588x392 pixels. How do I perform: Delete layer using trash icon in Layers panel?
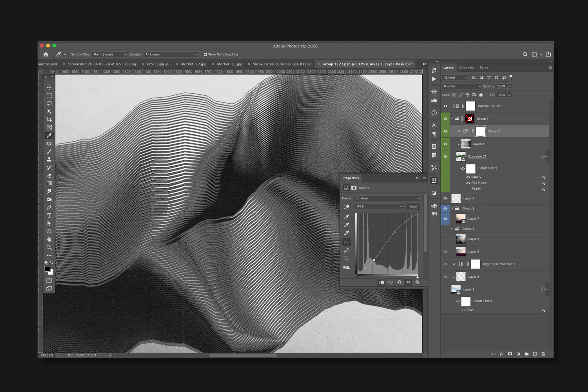(x=543, y=354)
